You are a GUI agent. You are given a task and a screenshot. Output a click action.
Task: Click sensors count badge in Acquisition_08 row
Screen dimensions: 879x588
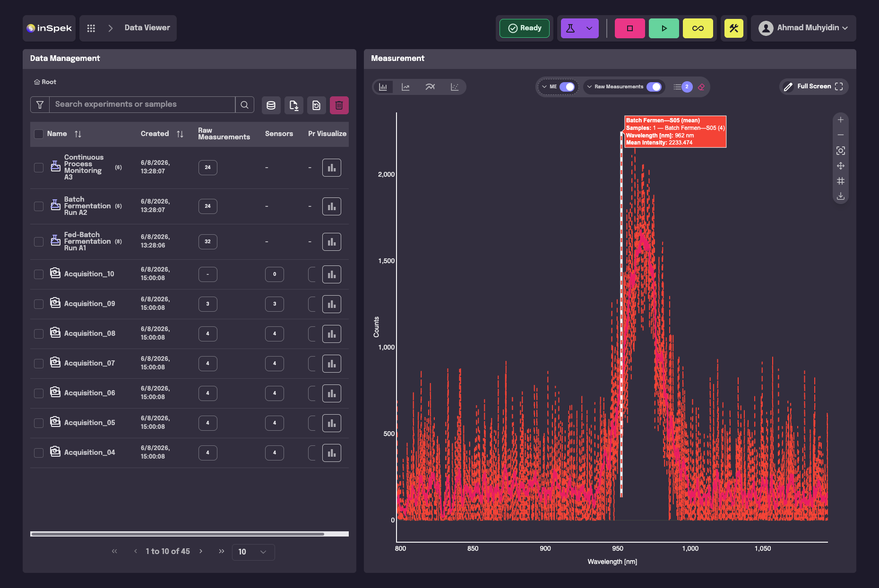275,334
